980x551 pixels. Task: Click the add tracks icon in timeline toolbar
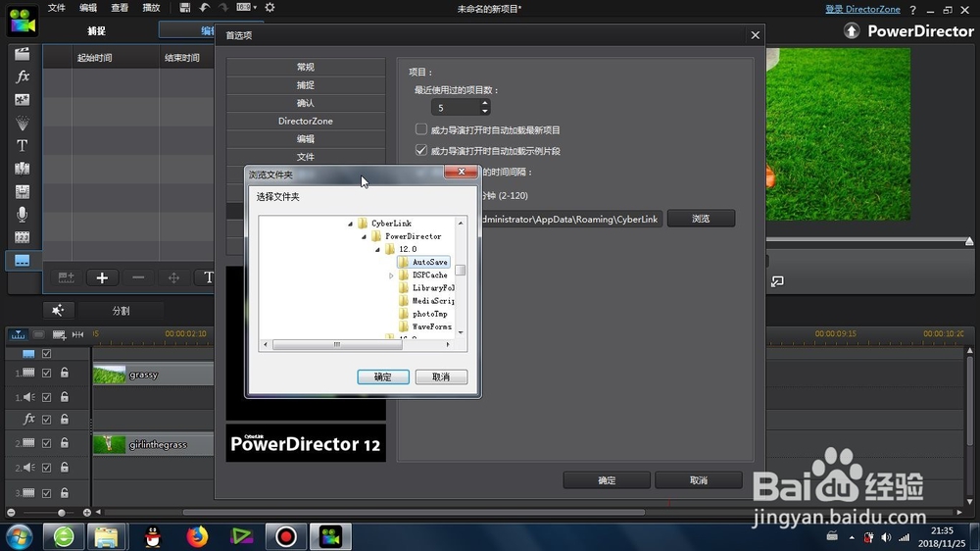pyautogui.click(x=59, y=334)
